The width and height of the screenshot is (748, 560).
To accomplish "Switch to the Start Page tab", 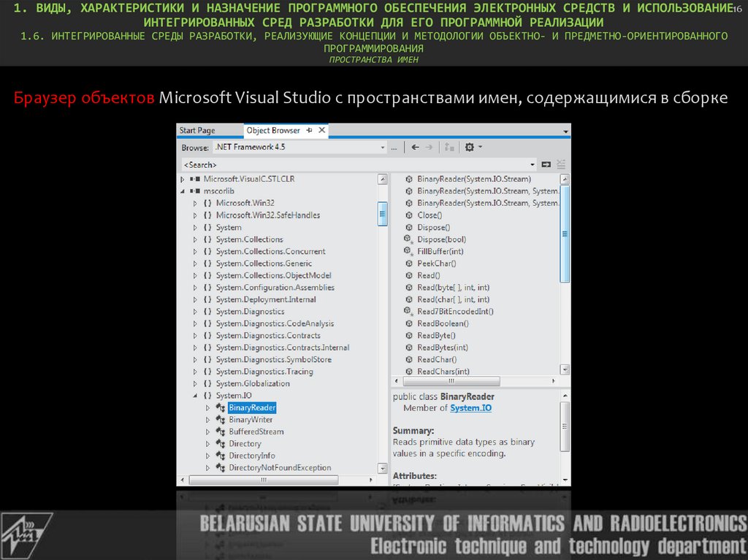I will coord(197,130).
